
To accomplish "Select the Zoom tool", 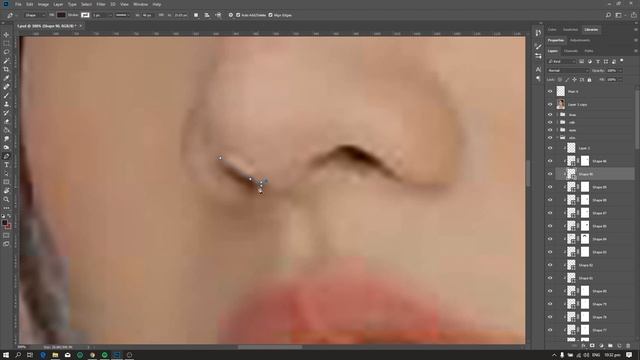I will pyautogui.click(x=6, y=199).
